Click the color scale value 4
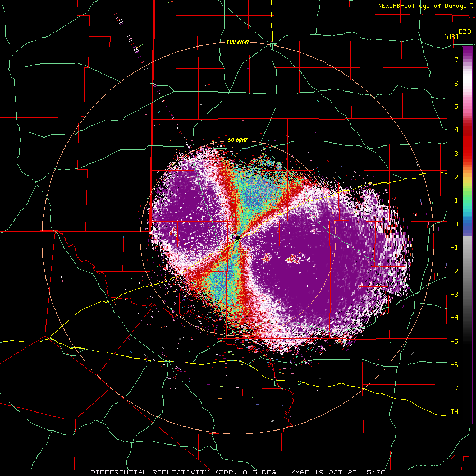 (x=456, y=130)
